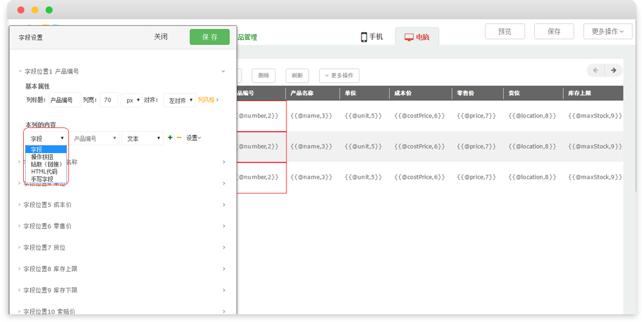Go to previous page with left arrow
Image resolution: width=644 pixels, height=322 pixels.
[596, 70]
